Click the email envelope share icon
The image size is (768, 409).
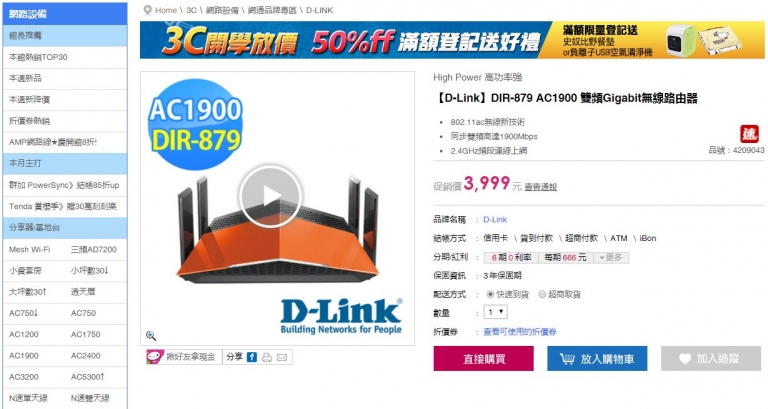pos(282,358)
